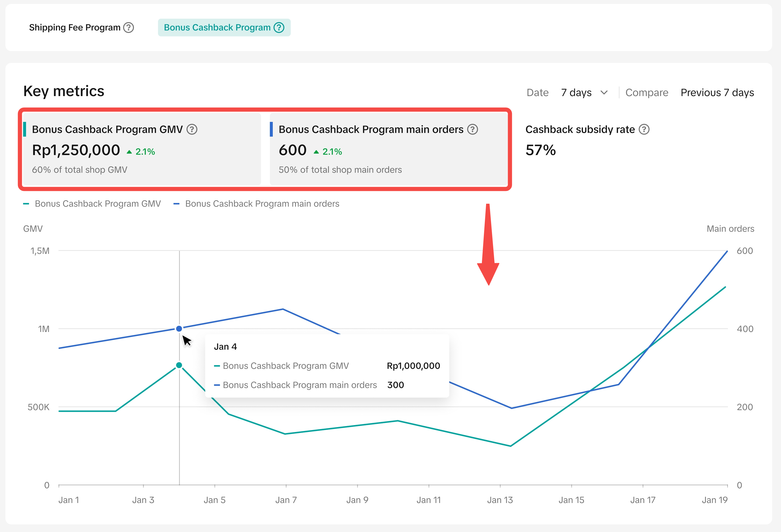Click green up-arrow icon beside GMV 2.1%

click(x=129, y=152)
